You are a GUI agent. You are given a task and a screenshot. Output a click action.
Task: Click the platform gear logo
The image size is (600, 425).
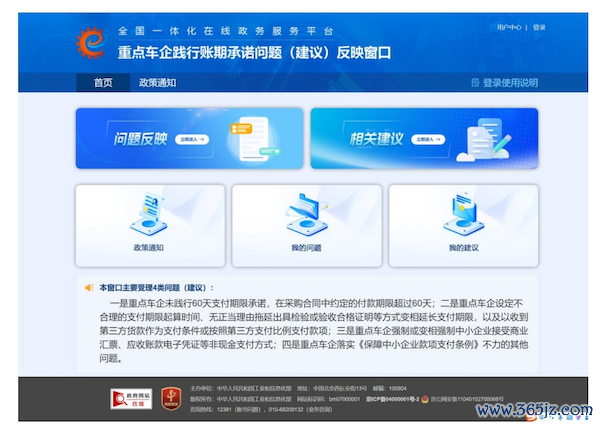[91, 43]
